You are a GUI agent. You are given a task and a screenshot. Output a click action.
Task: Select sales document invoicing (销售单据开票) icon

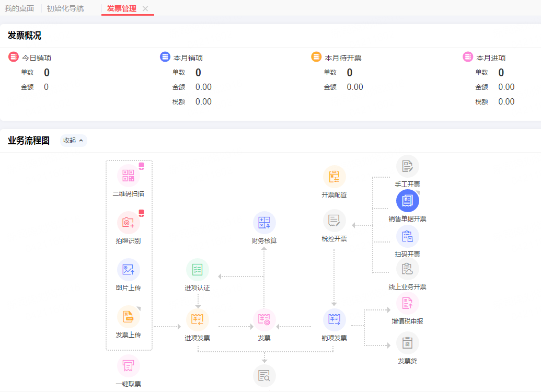tap(408, 201)
